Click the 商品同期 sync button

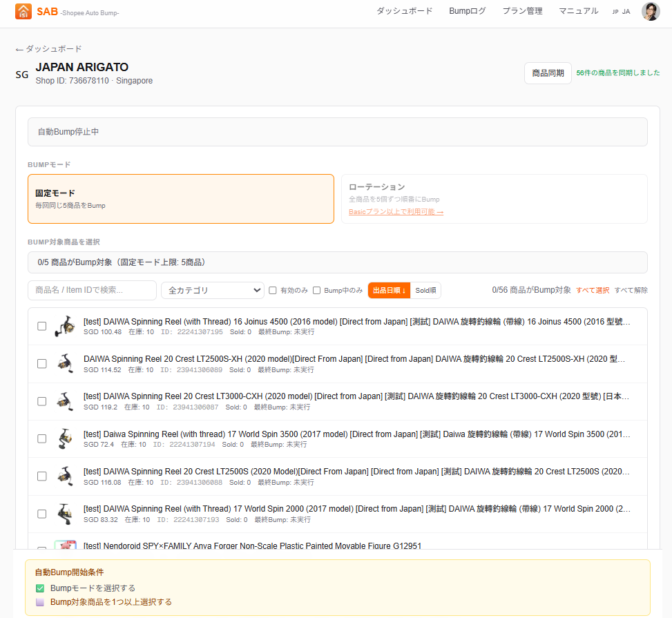click(x=548, y=73)
